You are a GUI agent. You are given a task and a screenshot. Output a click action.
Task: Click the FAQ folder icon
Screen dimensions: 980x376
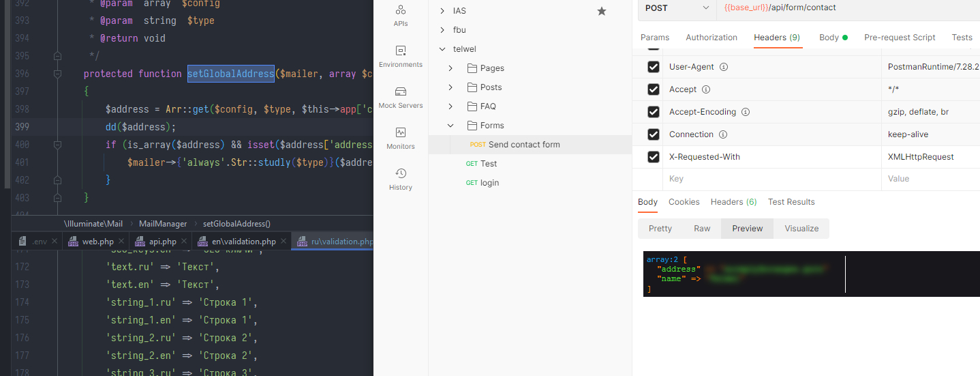(473, 106)
